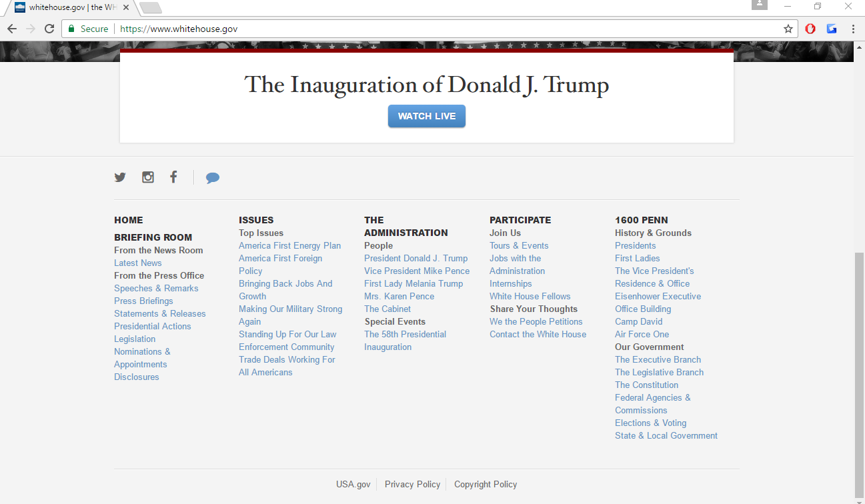Open the Copyright Policy footer link
The width and height of the screenshot is (865, 504).
[486, 485]
